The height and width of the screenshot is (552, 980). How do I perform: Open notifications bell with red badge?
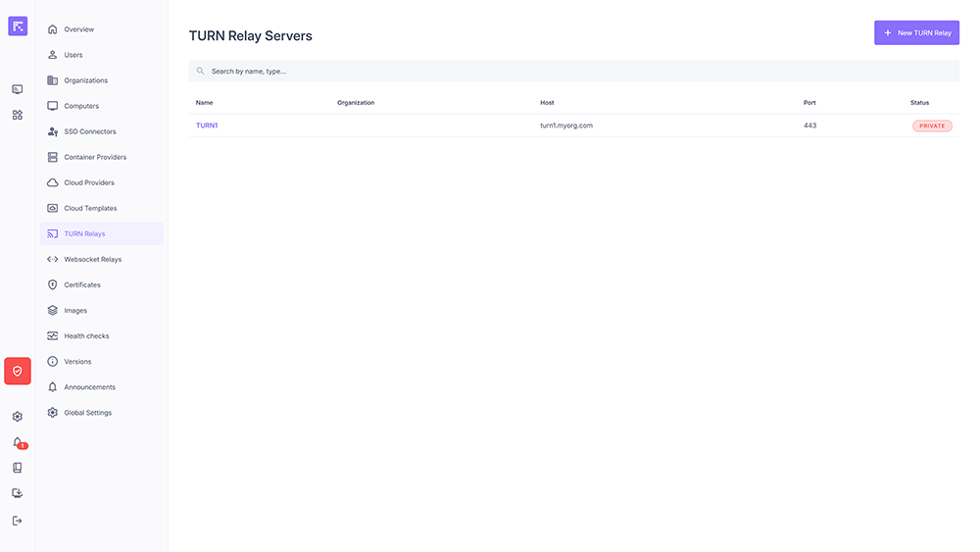(18, 442)
